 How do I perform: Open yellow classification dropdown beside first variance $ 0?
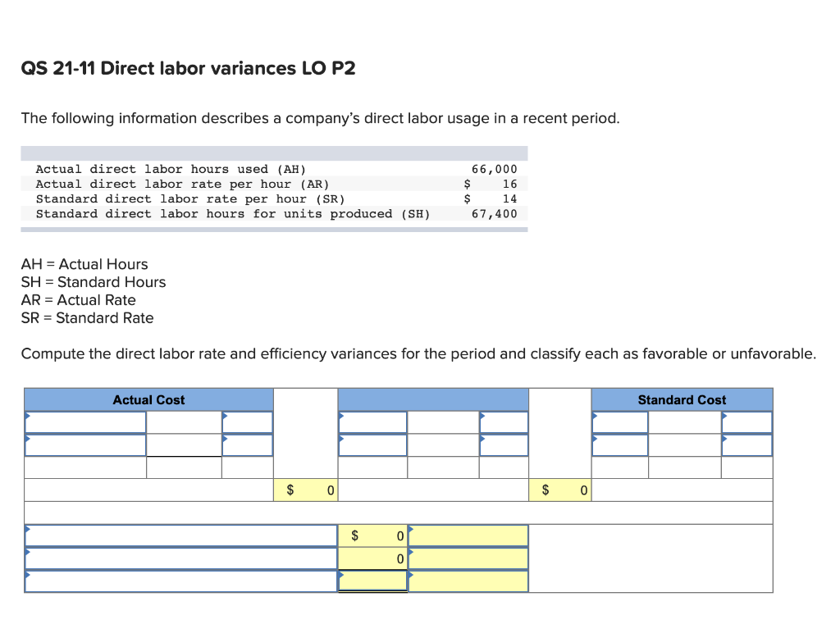[x=468, y=536]
